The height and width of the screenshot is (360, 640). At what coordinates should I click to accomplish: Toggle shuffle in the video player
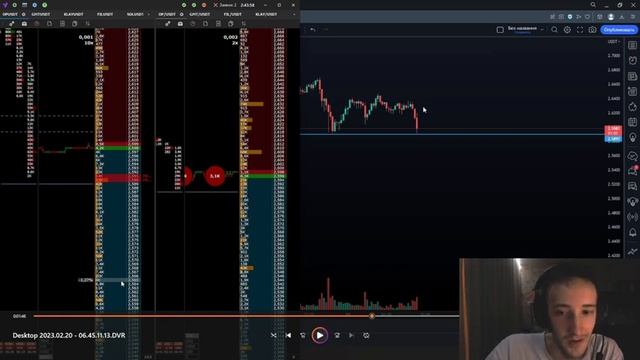pos(273,336)
